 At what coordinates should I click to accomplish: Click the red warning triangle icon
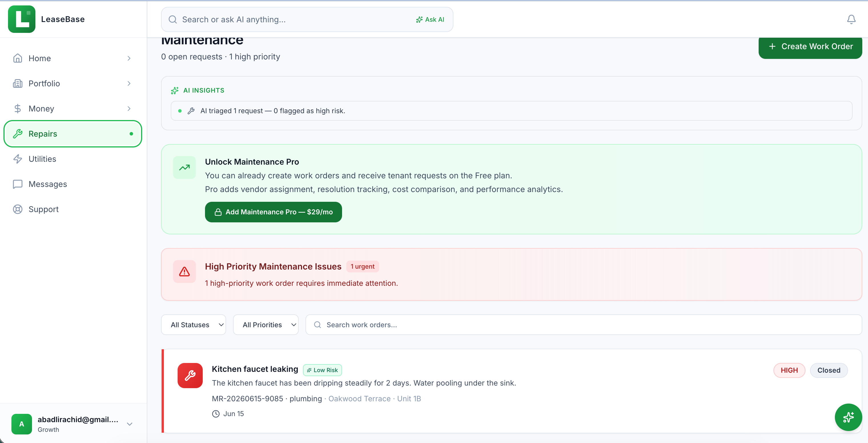184,272
